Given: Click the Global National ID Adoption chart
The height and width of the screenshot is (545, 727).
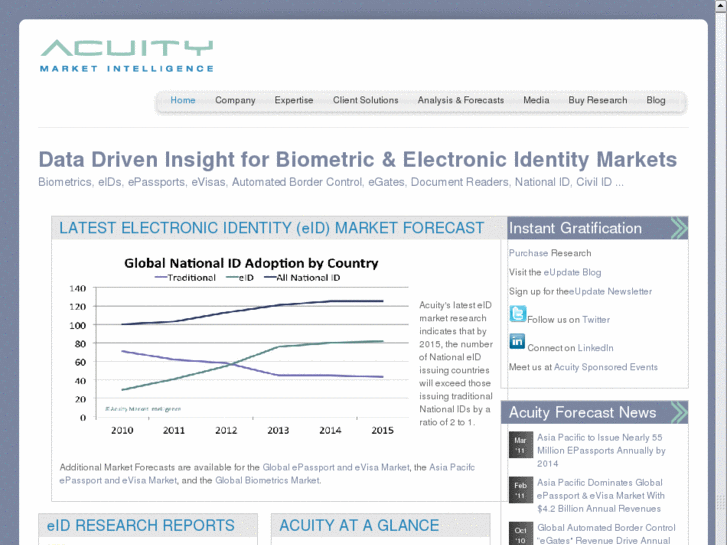Looking at the screenshot, I should (237, 346).
